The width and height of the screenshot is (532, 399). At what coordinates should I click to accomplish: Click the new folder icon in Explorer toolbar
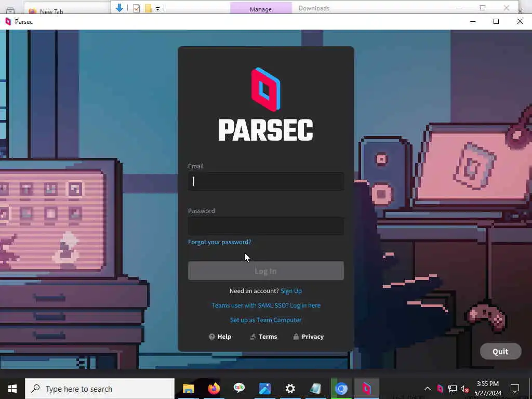(x=148, y=8)
